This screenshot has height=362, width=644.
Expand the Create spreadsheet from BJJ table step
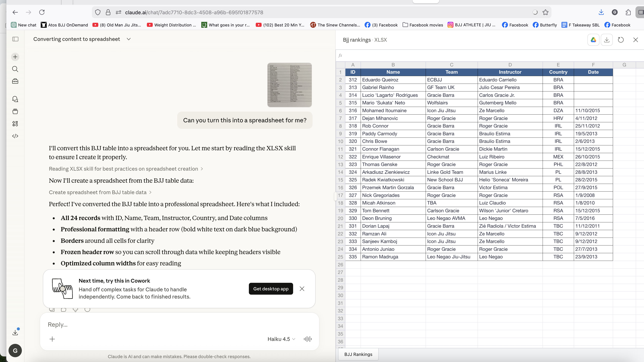point(100,192)
